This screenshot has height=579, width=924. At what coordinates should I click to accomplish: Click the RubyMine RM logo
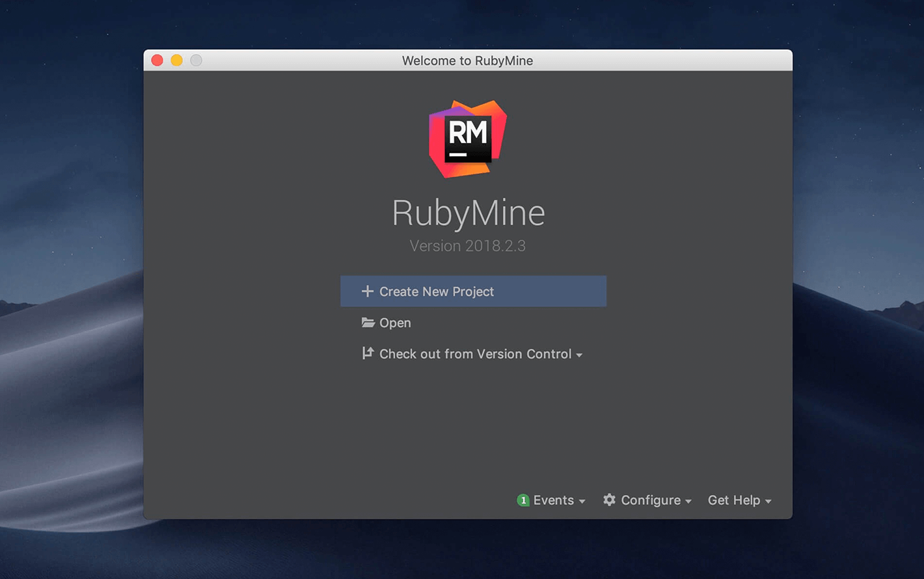(x=468, y=139)
